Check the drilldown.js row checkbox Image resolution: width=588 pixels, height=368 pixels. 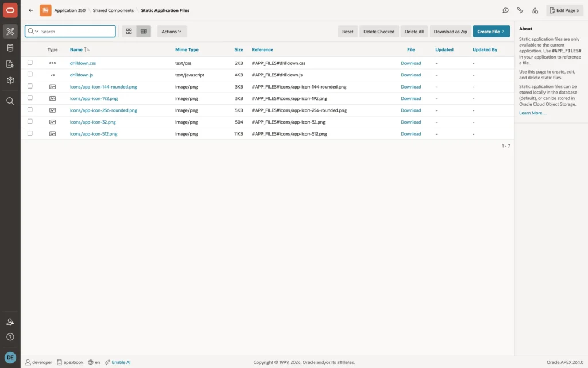(x=30, y=74)
